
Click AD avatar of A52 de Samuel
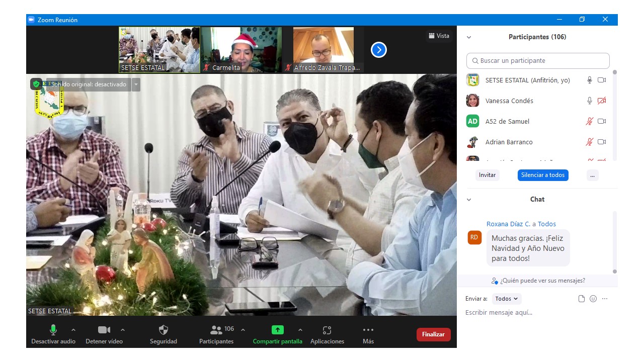[x=472, y=121]
